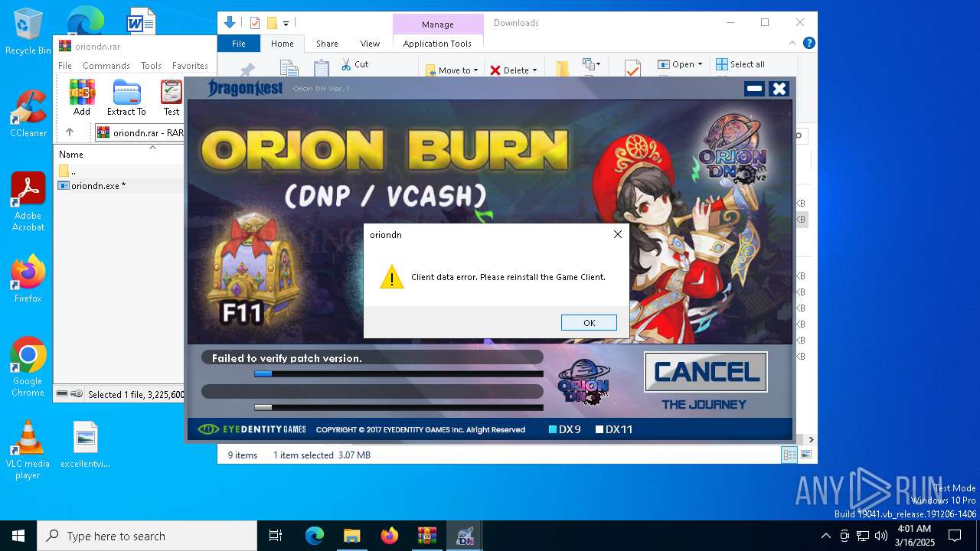Open Google Chrome desktop shortcut
Screen dimensions: 980x551
(28, 367)
